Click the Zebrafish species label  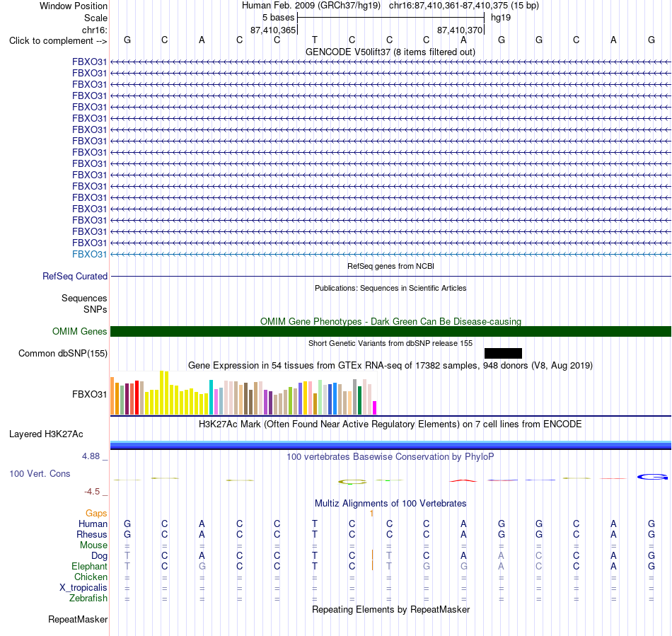pos(88,598)
